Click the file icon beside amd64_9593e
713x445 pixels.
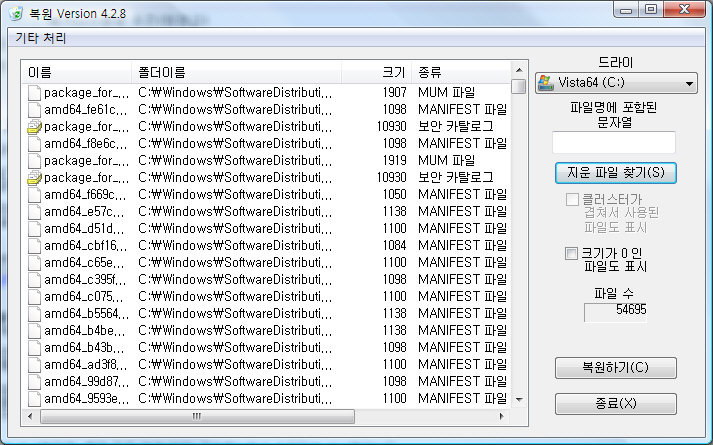[35, 399]
